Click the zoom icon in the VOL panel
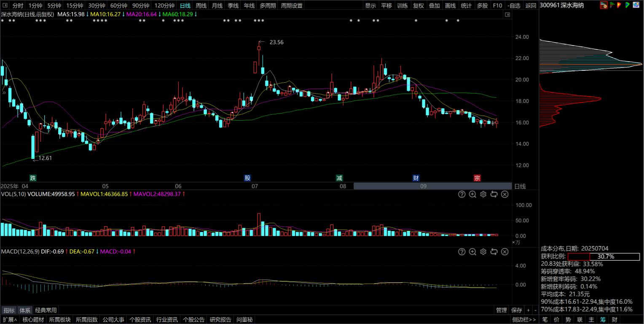 point(472,194)
